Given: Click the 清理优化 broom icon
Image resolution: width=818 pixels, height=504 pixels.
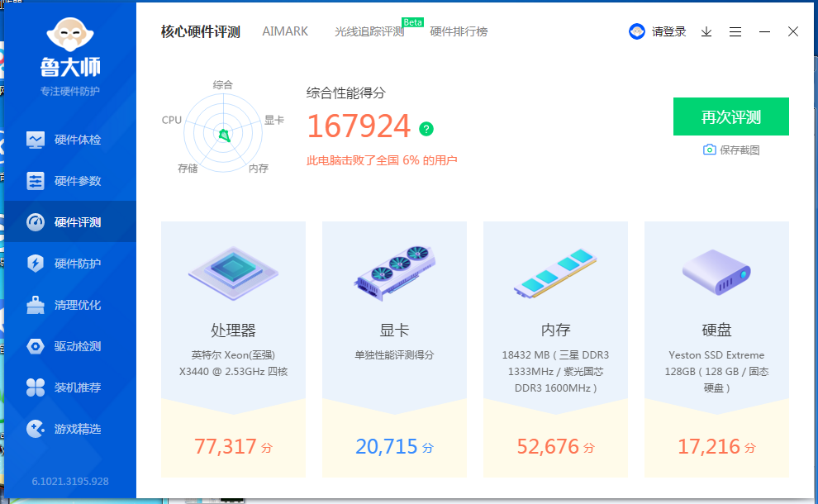Looking at the screenshot, I should pyautogui.click(x=36, y=305).
